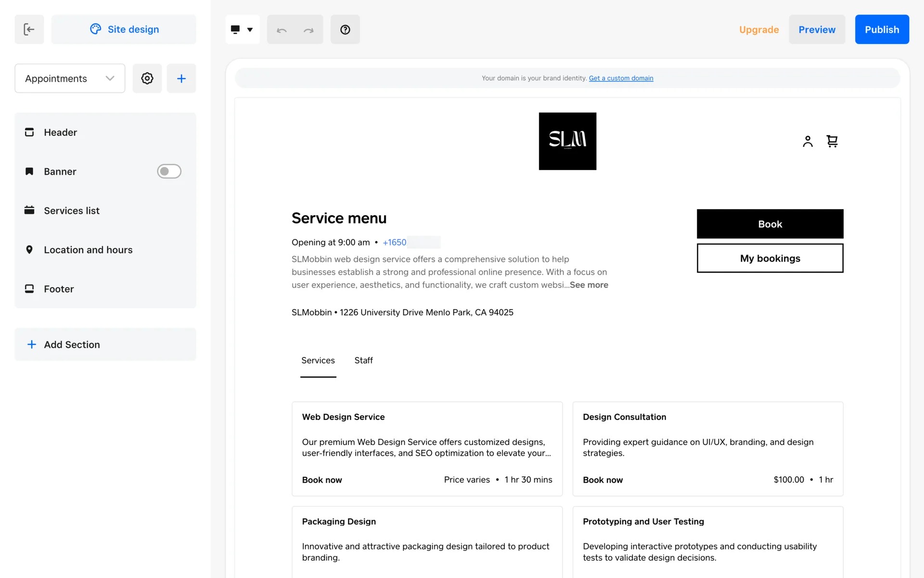Open the shopping cart icon

(x=832, y=141)
